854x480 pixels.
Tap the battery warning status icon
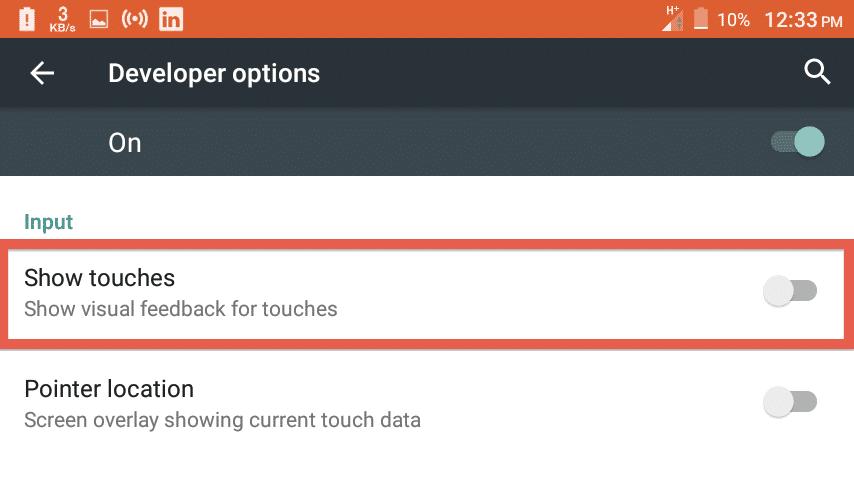(27, 20)
